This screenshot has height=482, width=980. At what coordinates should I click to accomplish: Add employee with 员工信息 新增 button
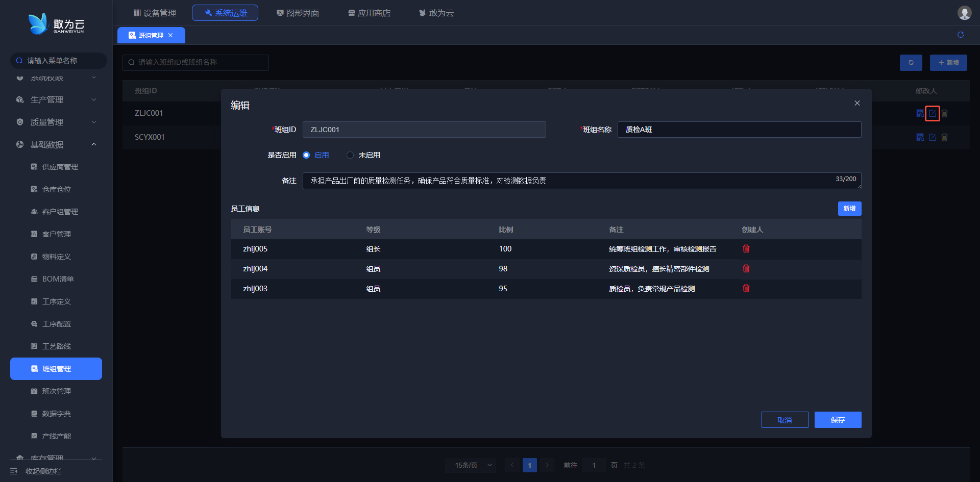(849, 209)
